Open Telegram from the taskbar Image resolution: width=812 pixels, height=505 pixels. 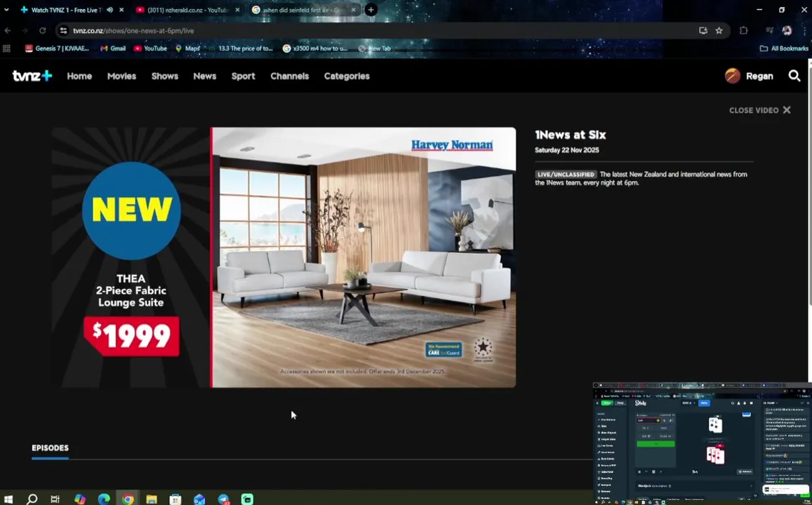pyautogui.click(x=224, y=499)
